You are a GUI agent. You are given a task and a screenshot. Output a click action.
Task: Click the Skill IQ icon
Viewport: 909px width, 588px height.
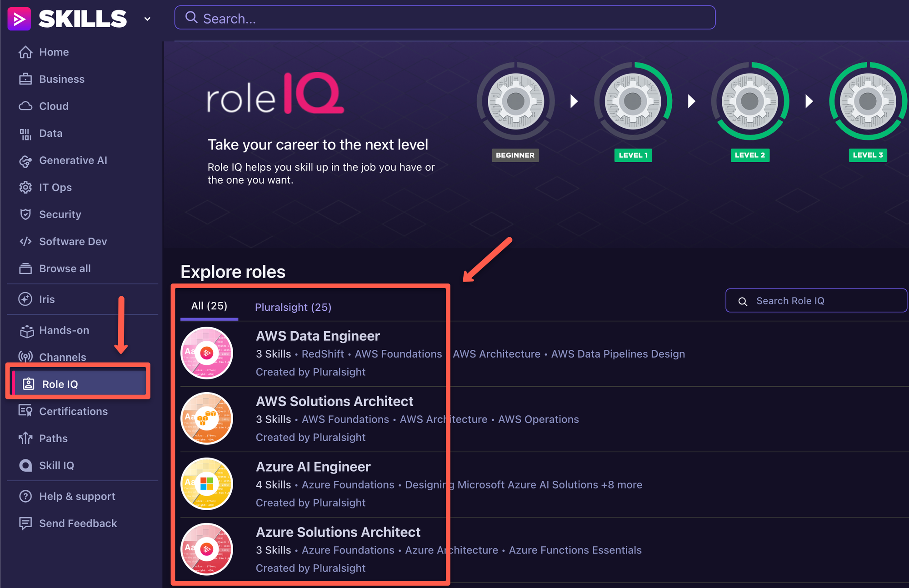pyautogui.click(x=26, y=465)
